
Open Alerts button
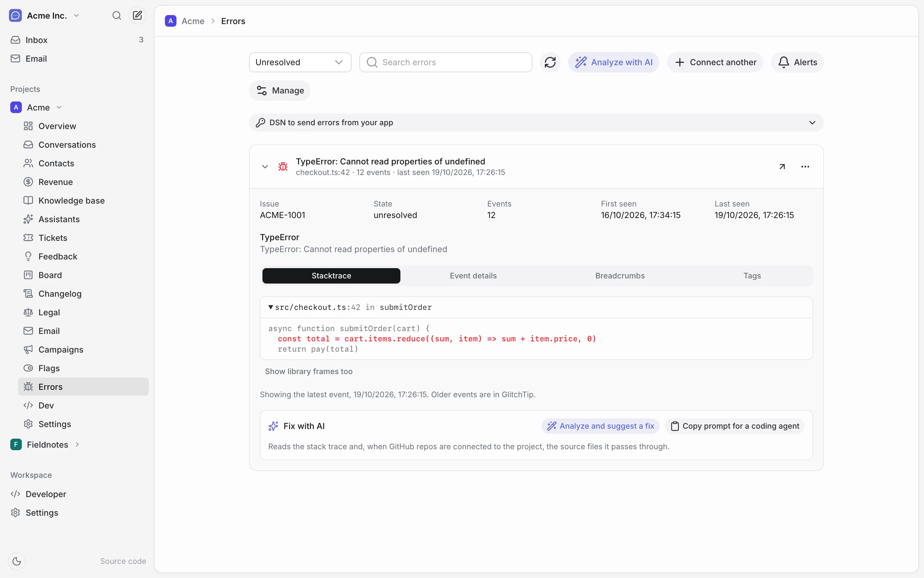coord(797,62)
